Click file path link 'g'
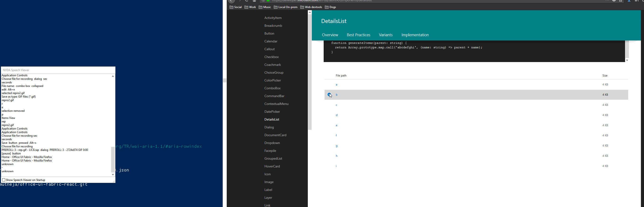This screenshot has height=207, width=644. (x=336, y=146)
